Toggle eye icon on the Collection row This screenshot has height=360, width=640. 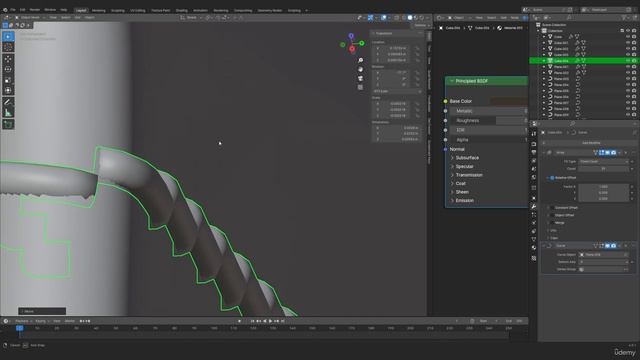(x=628, y=31)
